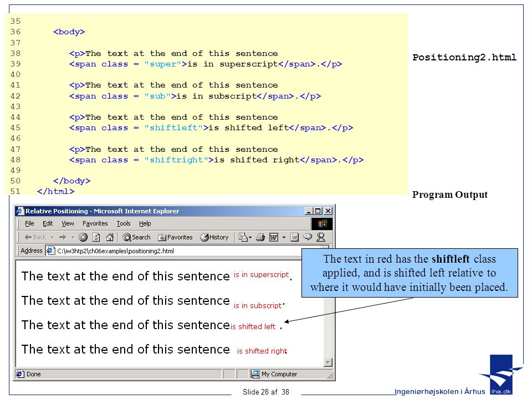Click the 'is shifted left' red text

pyautogui.click(x=253, y=326)
